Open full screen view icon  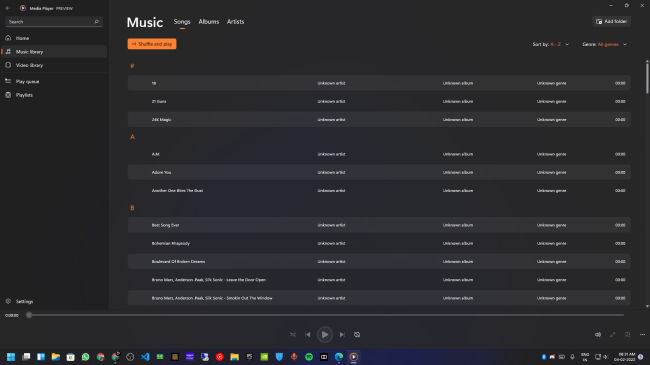[x=613, y=335]
